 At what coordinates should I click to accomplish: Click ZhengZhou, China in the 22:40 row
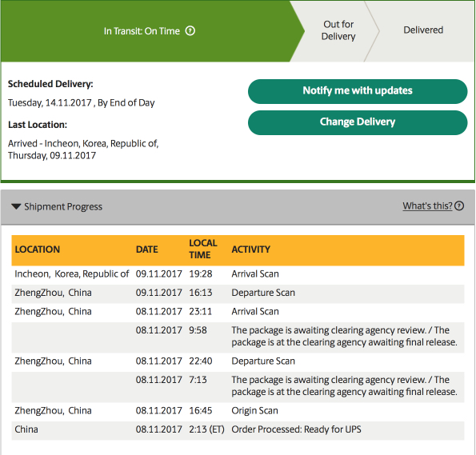point(53,361)
